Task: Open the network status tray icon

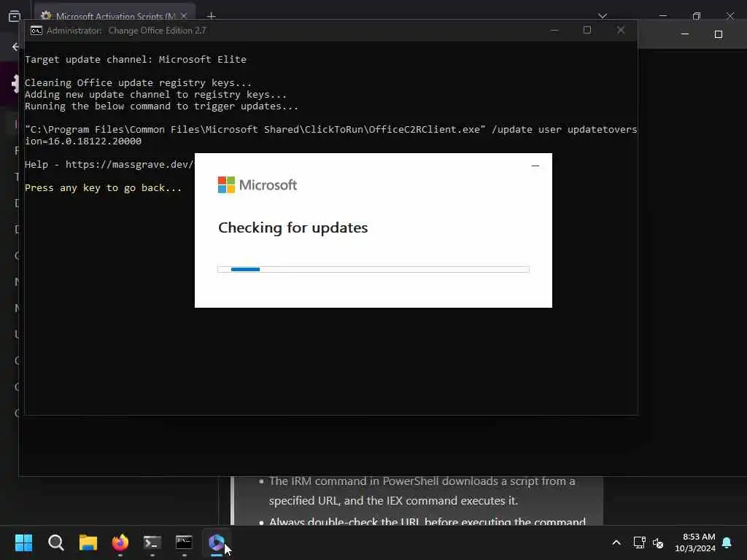Action: click(639, 542)
